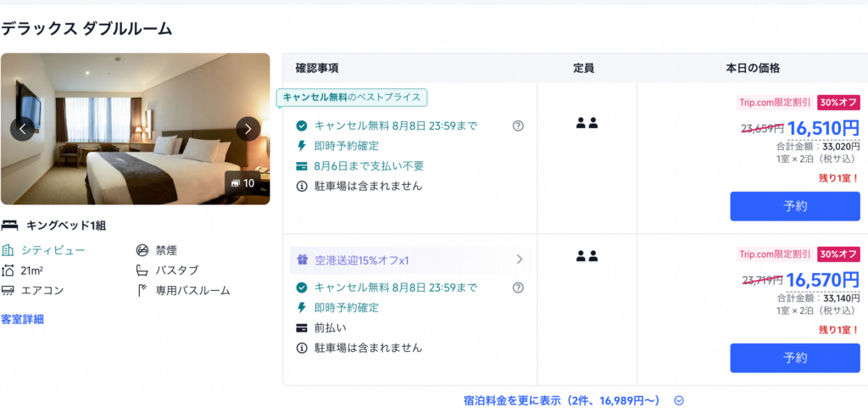Show the previous room photo
This screenshot has width=868, height=408.
(x=22, y=129)
